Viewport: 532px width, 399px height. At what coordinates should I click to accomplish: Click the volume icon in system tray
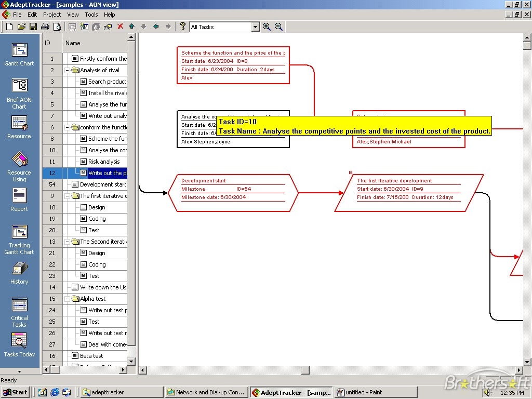[x=488, y=393]
